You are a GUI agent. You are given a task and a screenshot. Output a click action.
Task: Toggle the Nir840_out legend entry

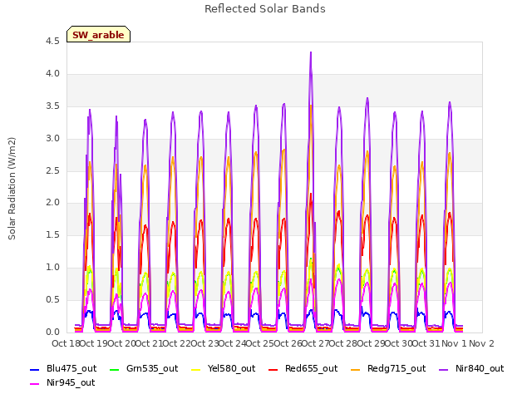click(x=471, y=369)
